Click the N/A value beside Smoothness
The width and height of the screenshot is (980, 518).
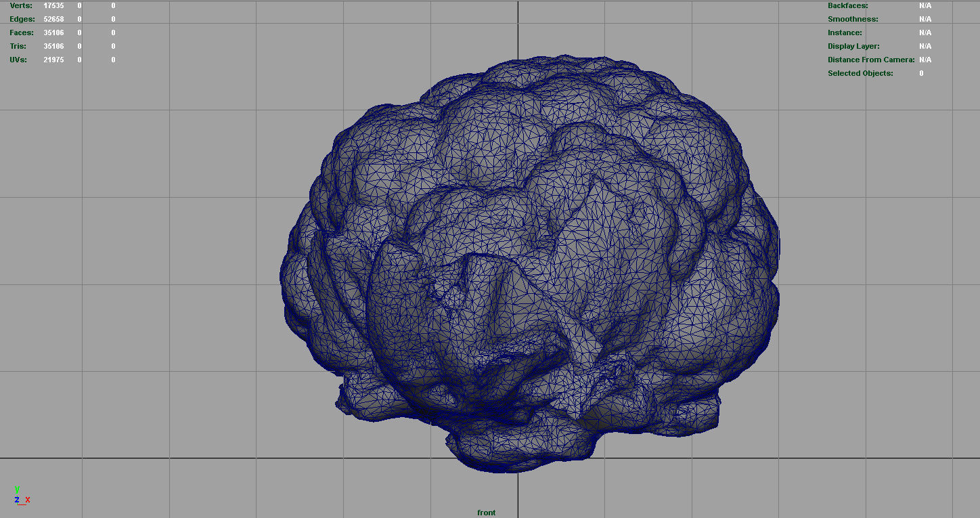(x=925, y=19)
